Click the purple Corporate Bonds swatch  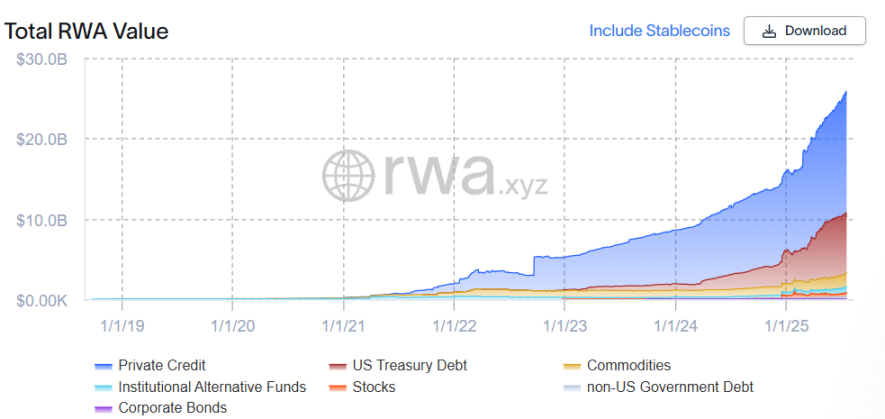coord(103,408)
